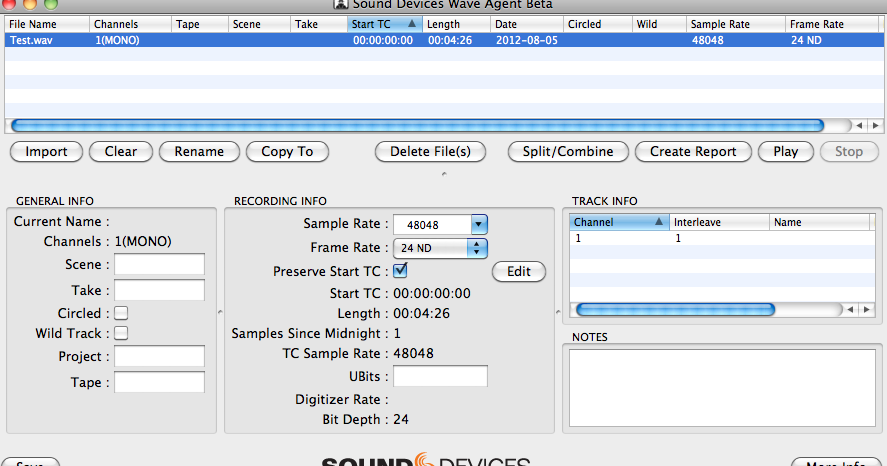This screenshot has height=466, width=887.
Task: Click into the Project input field
Action: point(160,356)
